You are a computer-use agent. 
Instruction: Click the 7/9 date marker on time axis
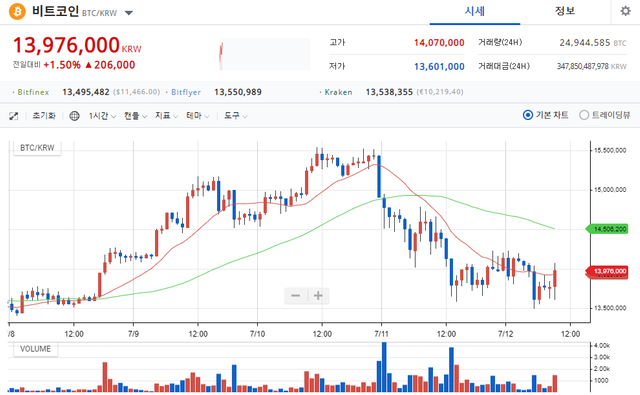click(x=133, y=334)
